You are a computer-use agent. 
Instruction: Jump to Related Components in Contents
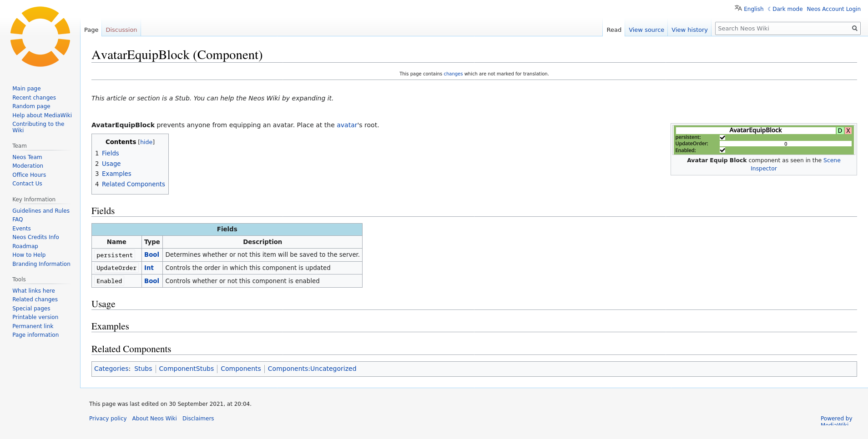pyautogui.click(x=133, y=184)
